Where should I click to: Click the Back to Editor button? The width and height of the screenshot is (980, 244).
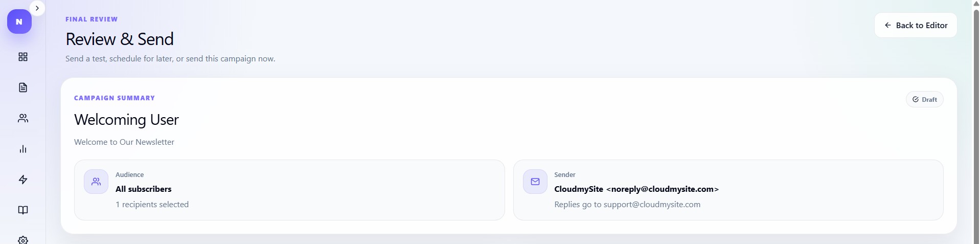916,25
